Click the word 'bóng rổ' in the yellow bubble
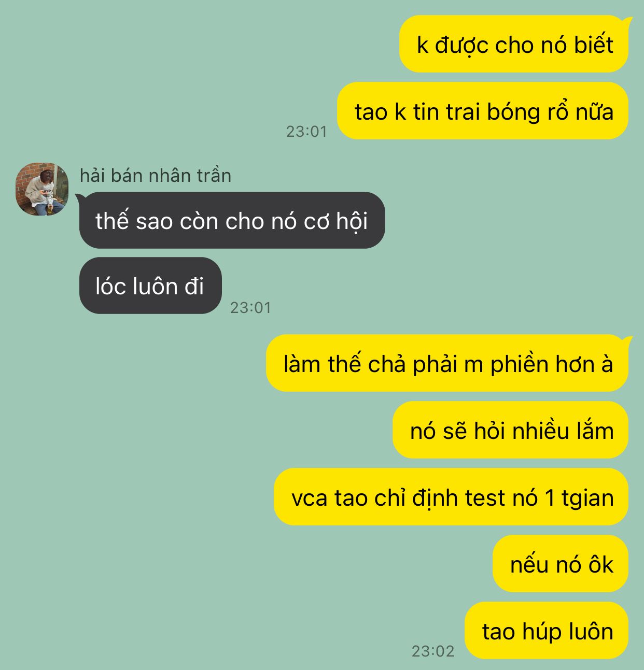The image size is (644, 670). pyautogui.click(x=528, y=112)
